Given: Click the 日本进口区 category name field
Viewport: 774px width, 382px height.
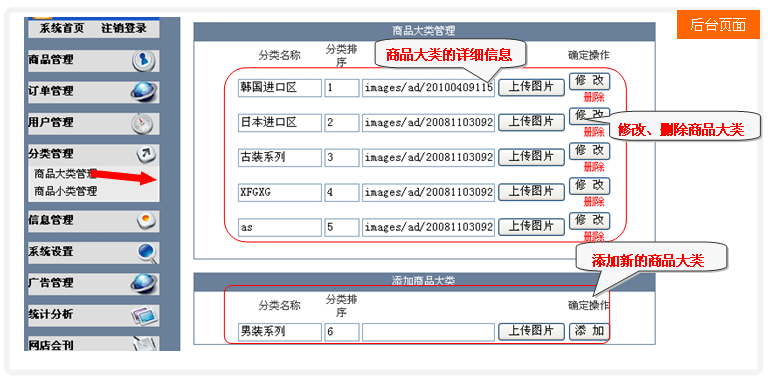Looking at the screenshot, I should click(x=279, y=122).
